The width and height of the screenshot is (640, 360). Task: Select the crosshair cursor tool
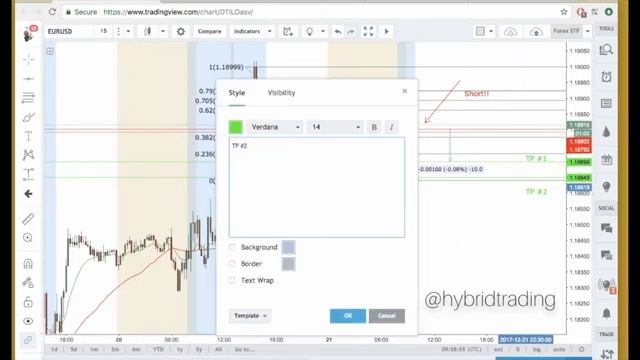pos(28,60)
